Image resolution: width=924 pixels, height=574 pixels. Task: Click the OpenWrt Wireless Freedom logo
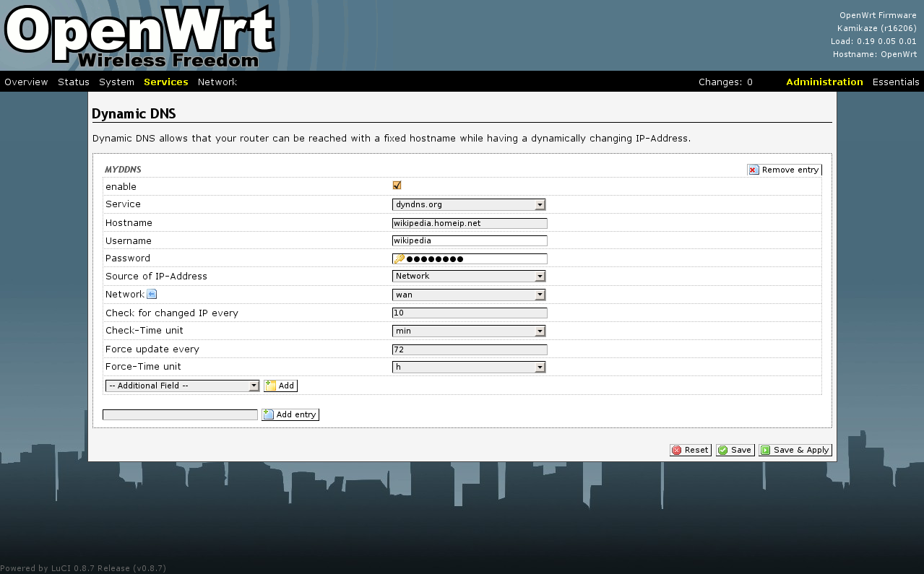[x=139, y=36]
